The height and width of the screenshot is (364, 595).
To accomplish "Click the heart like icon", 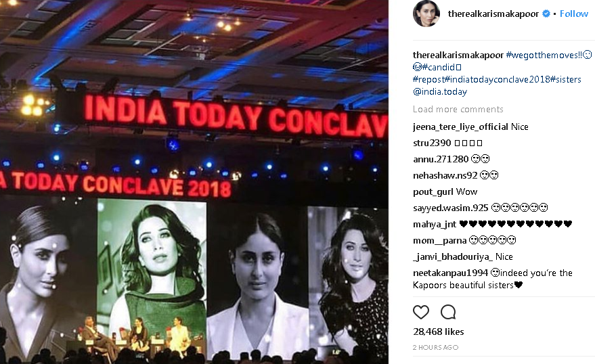I will click(421, 312).
